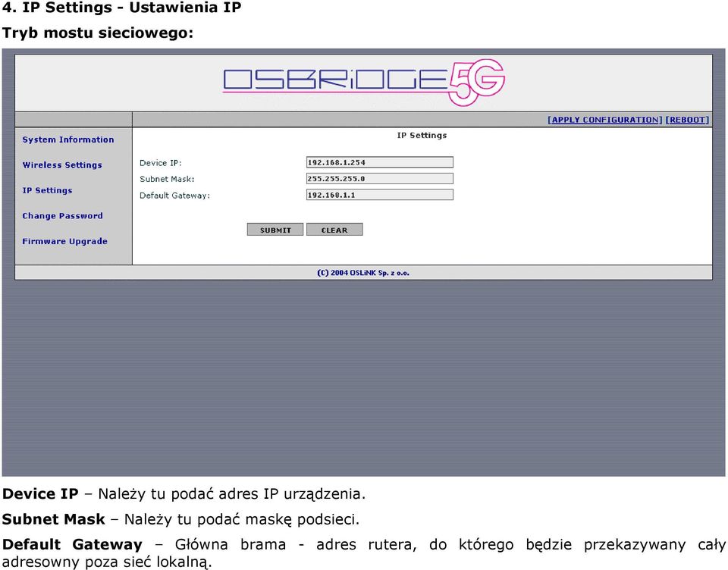Click the '4. IP Settings - Ustawienia IP' heading
The image size is (728, 570).
click(121, 8)
